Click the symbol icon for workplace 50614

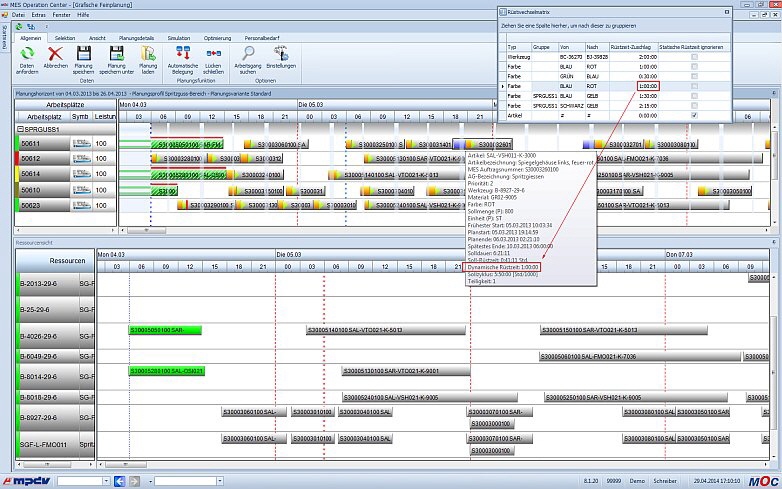tap(81, 173)
